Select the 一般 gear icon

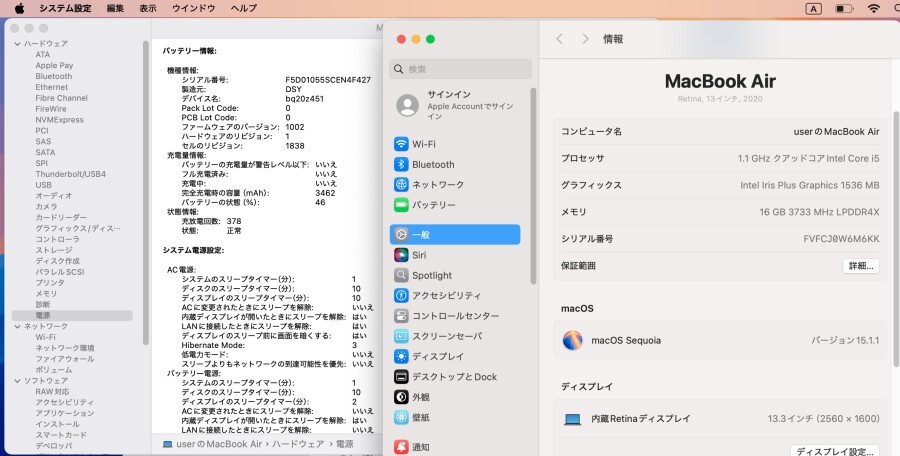point(401,234)
